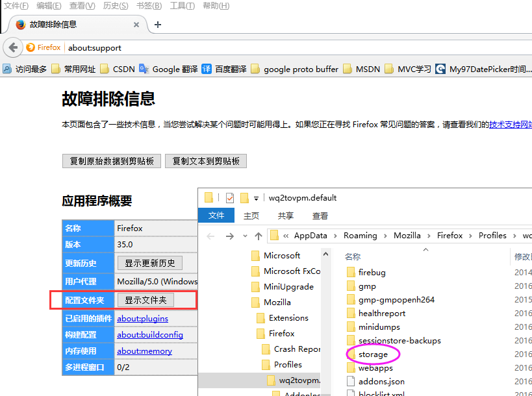Open google proto buffer bookmark folder
This screenshot has height=396, width=532.
point(295,69)
